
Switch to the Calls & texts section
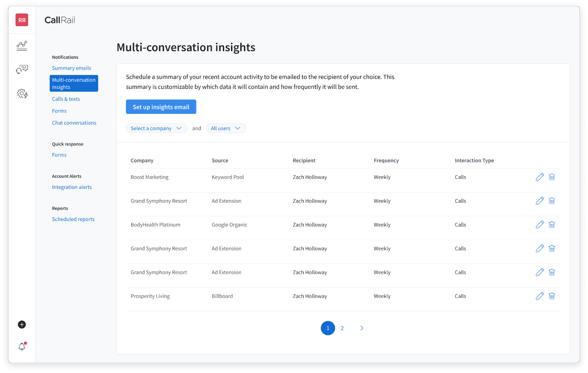tap(66, 99)
